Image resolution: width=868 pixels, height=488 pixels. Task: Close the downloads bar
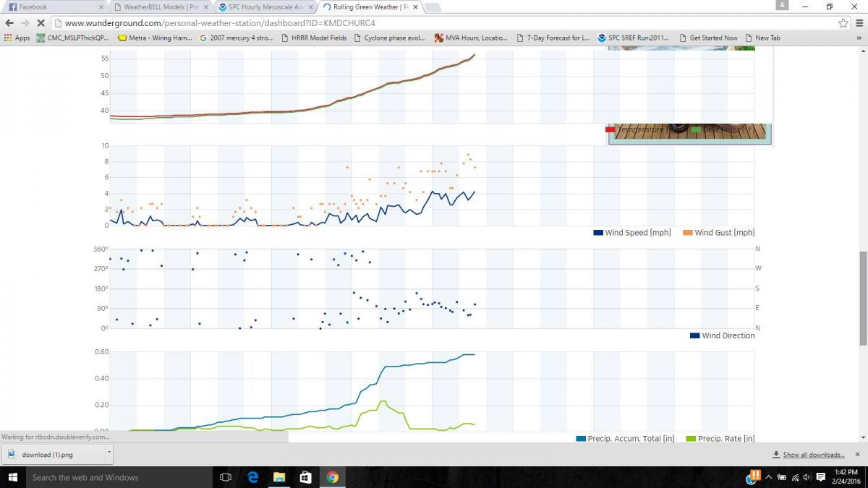point(859,455)
